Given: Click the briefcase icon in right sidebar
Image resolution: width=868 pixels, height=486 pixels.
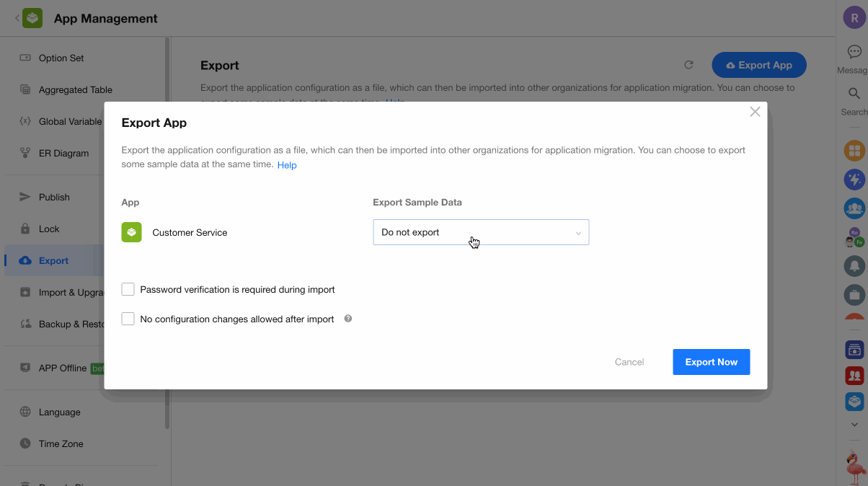Looking at the screenshot, I should (854, 295).
